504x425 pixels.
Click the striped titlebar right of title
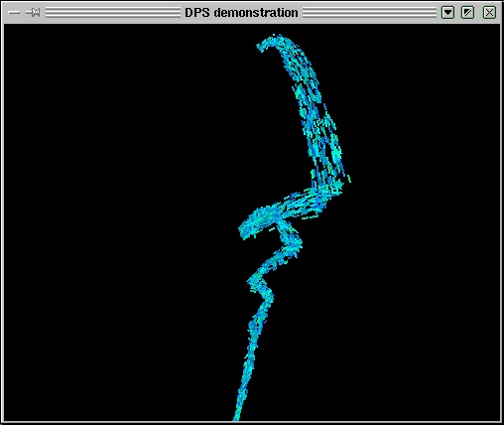click(x=370, y=13)
